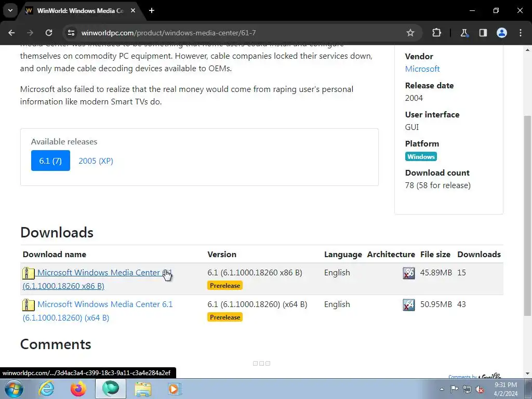Select the WinWorld: Windows Media Center tab
Image resolution: width=532 pixels, height=399 pixels.
(x=81, y=10)
